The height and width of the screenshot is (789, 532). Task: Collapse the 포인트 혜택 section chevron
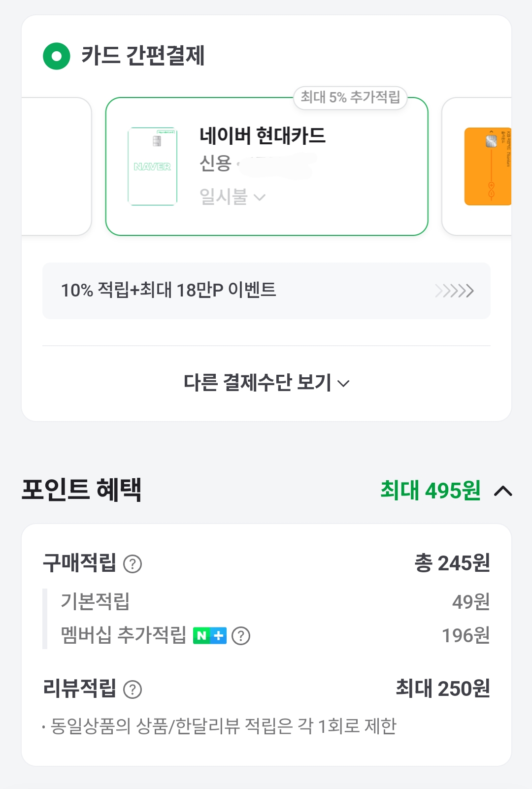[x=503, y=491]
